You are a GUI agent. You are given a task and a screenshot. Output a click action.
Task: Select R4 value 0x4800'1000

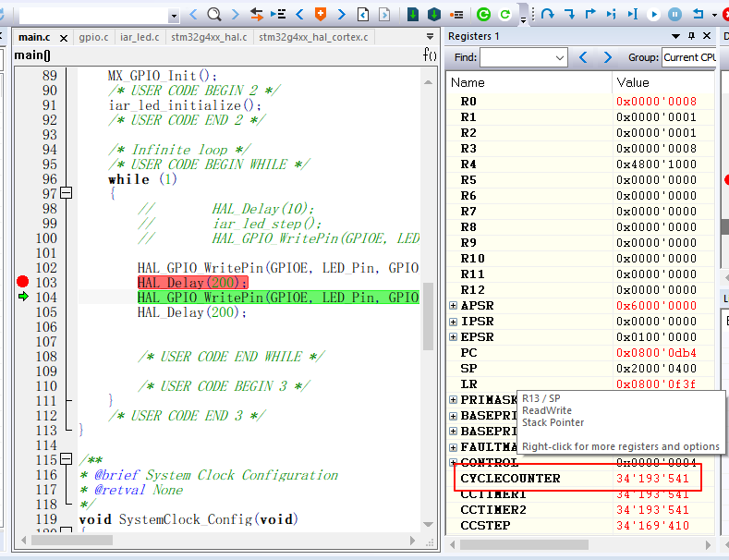[656, 164]
